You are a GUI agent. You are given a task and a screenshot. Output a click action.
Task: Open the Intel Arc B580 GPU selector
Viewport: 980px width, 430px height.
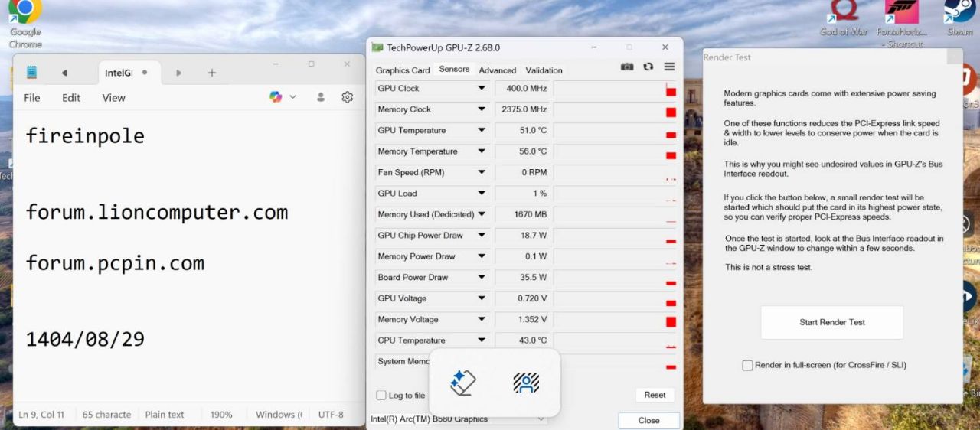click(458, 419)
